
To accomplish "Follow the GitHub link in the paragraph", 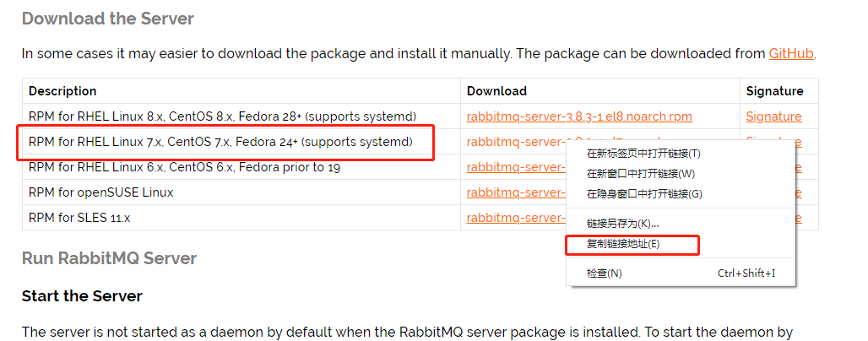I will click(790, 53).
